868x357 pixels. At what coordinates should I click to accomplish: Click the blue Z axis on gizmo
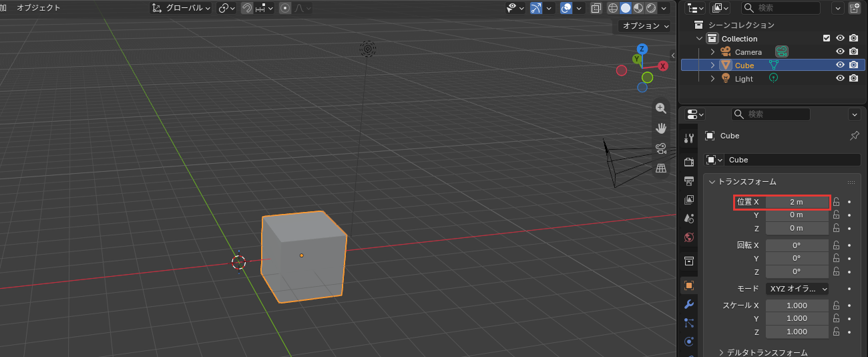point(642,49)
